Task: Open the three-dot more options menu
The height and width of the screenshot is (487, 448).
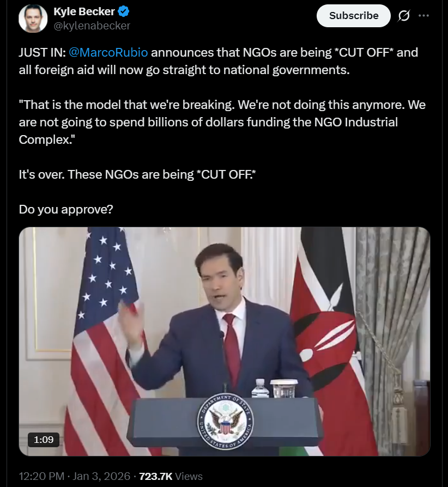Action: pyautogui.click(x=423, y=16)
